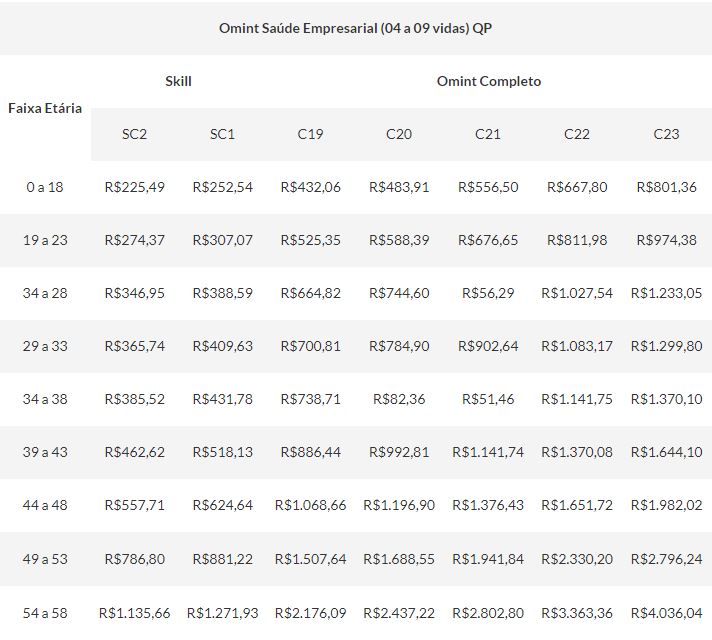The image size is (712, 640).
Task: Select the Skill column group header
Action: coord(178,81)
